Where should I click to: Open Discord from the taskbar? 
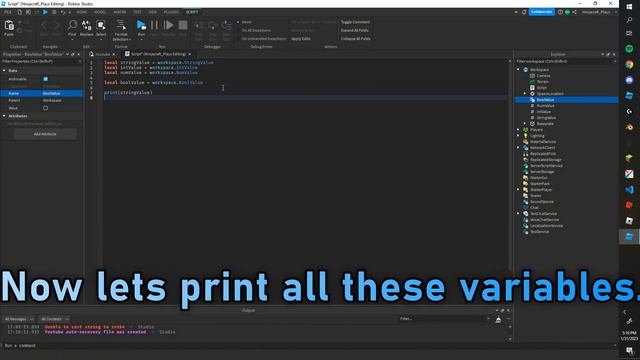pyautogui.click(x=629, y=80)
